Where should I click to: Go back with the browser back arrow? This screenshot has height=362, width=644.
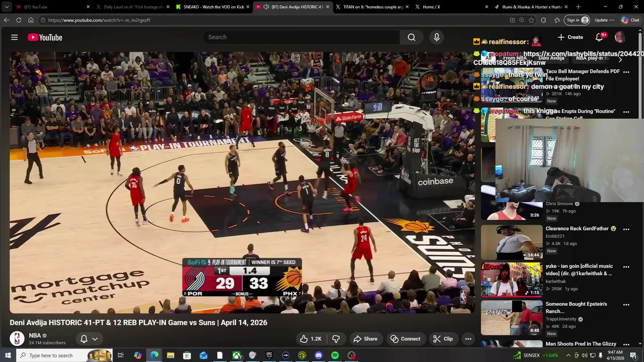pos(7,20)
